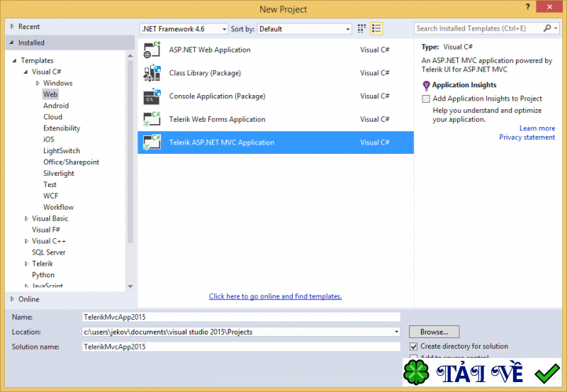Viewport: 567px width, 392px height.
Task: Uncheck Create directory for solution
Action: tap(414, 347)
